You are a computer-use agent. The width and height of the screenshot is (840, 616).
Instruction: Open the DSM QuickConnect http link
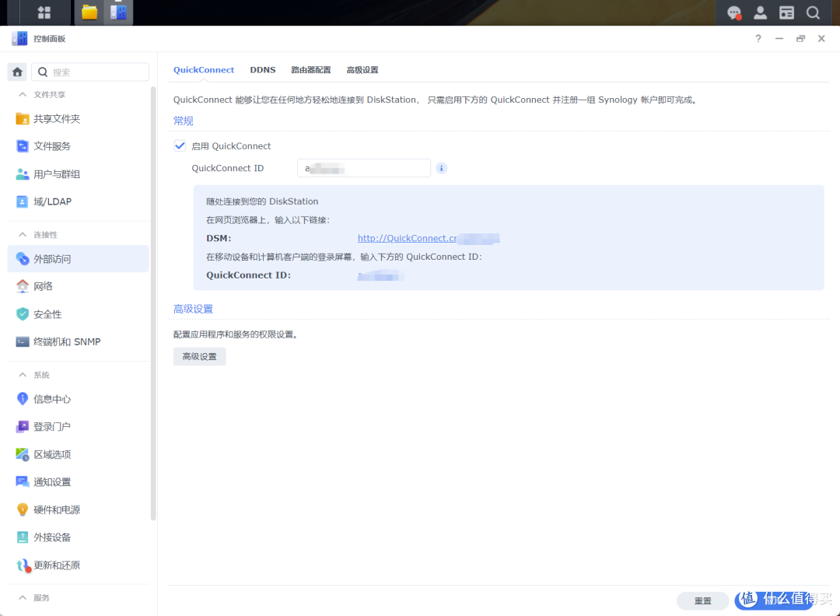(x=429, y=238)
